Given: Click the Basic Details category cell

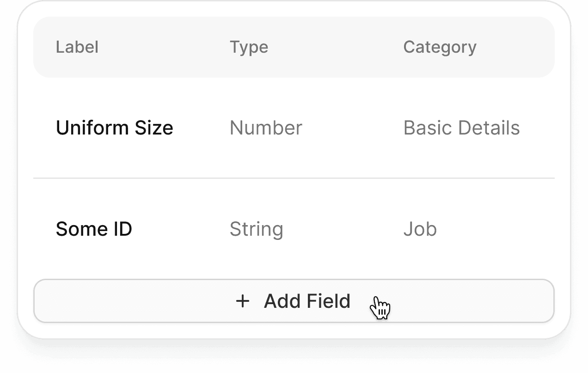Looking at the screenshot, I should (x=461, y=128).
